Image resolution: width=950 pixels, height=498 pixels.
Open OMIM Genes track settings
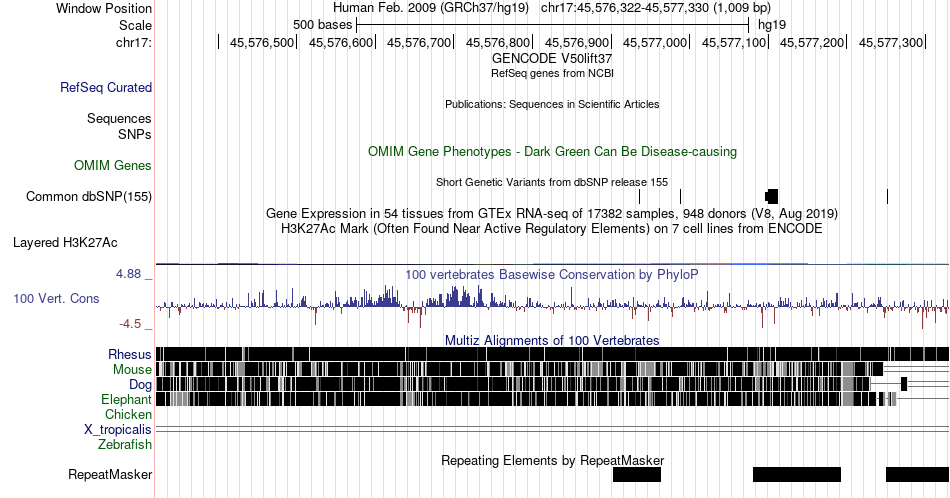113,165
